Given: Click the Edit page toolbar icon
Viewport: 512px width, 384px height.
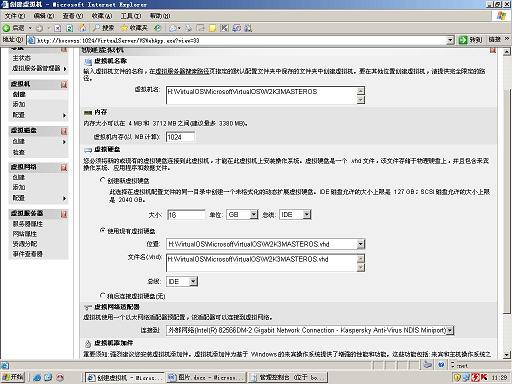Looking at the screenshot, I should (x=200, y=28).
